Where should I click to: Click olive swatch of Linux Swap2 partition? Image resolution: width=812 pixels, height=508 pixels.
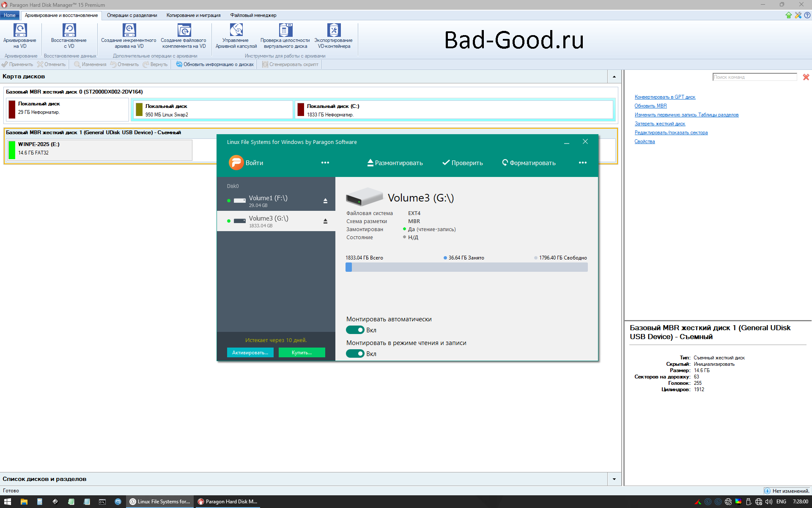(139, 109)
